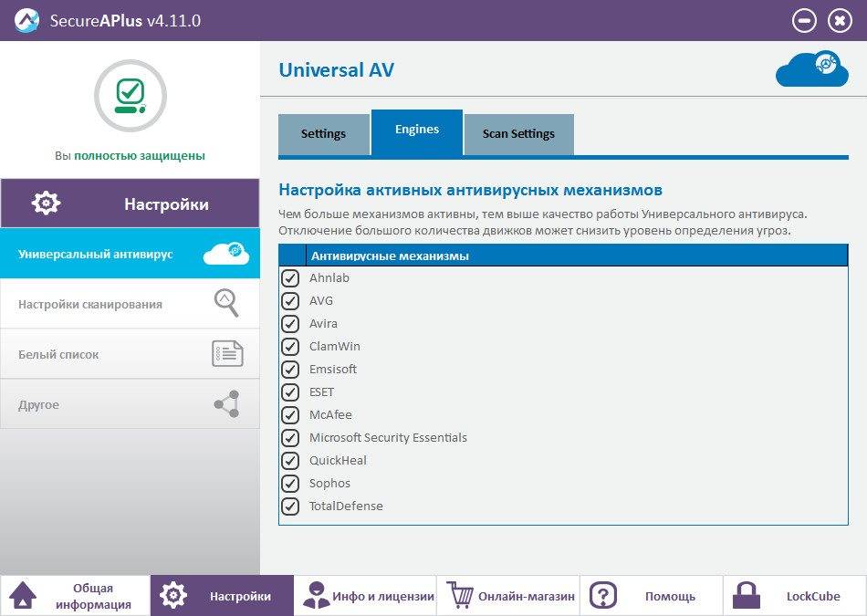Click the SecureAPlus logo in title bar
Viewport: 867px width, 616px height.
coord(27,20)
